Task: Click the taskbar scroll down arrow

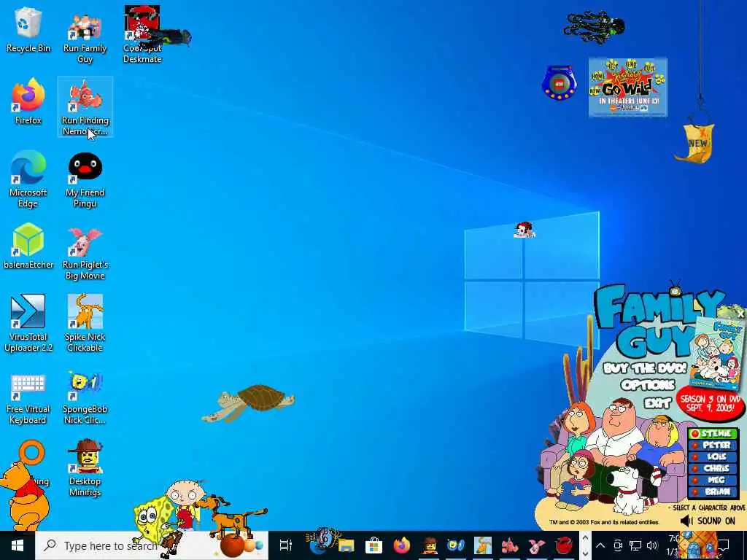Action: click(585, 553)
